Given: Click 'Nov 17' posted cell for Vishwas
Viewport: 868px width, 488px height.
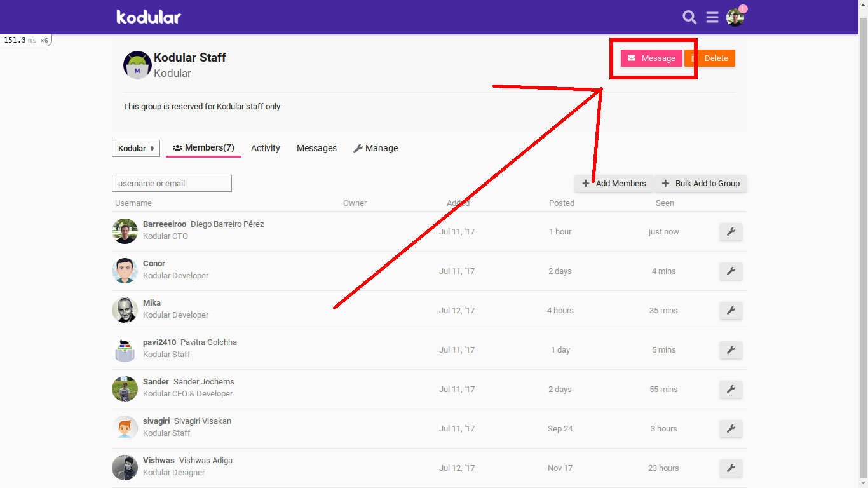Looking at the screenshot, I should (560, 468).
